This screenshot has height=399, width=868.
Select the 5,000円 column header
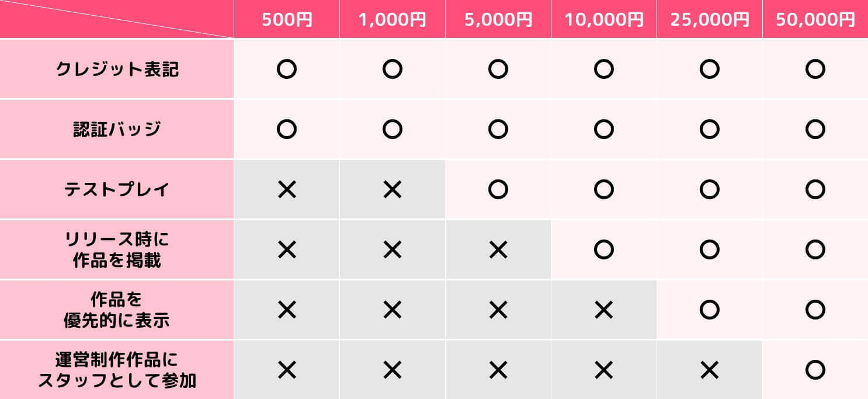pyautogui.click(x=498, y=20)
